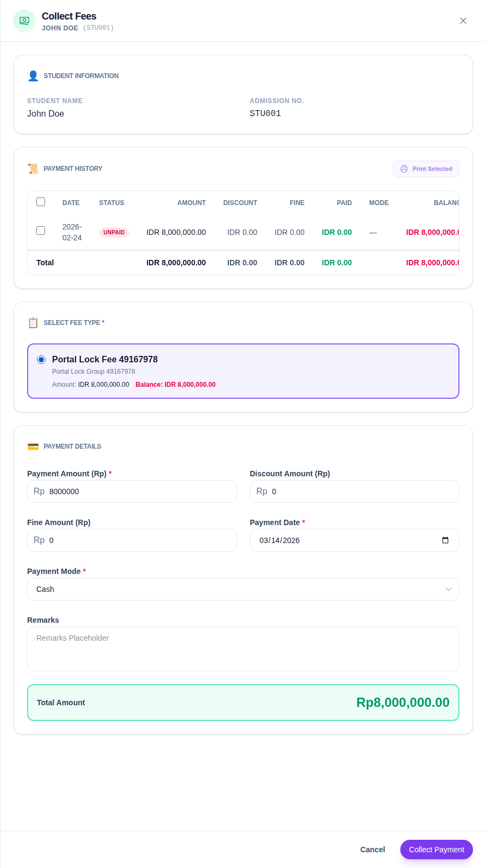Click the Cancel button

pyautogui.click(x=373, y=850)
